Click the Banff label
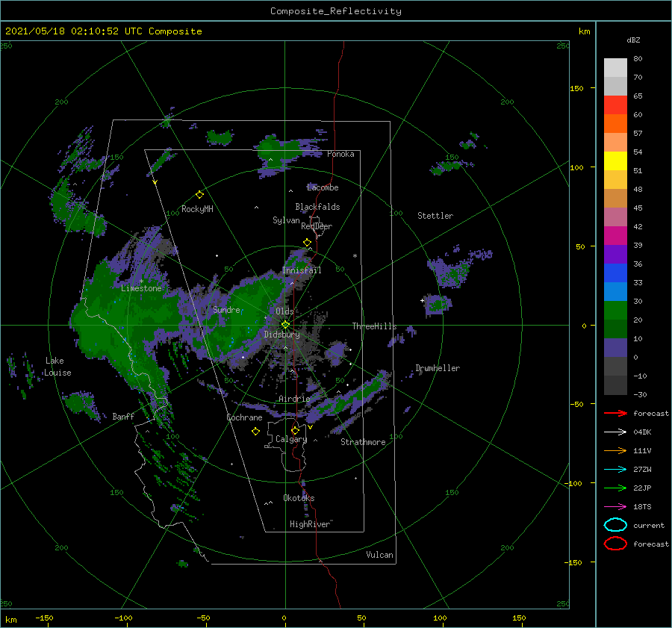This screenshot has width=672, height=628. click(123, 417)
